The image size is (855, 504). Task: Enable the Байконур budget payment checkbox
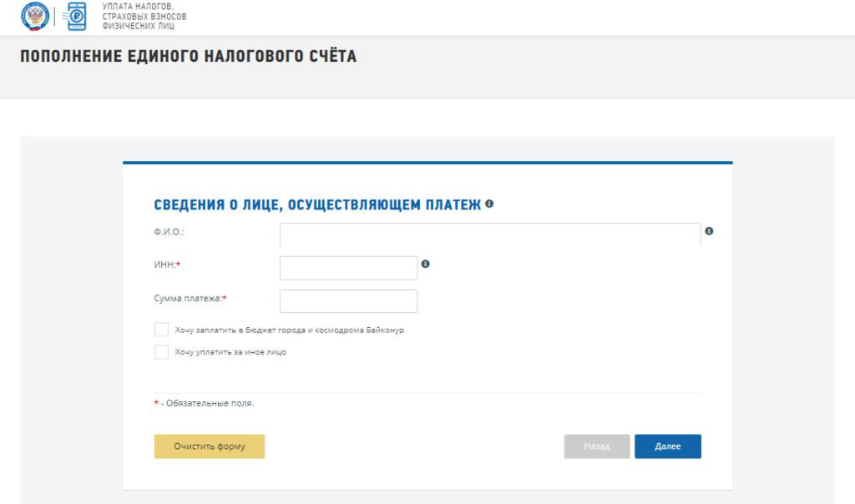tap(161, 330)
